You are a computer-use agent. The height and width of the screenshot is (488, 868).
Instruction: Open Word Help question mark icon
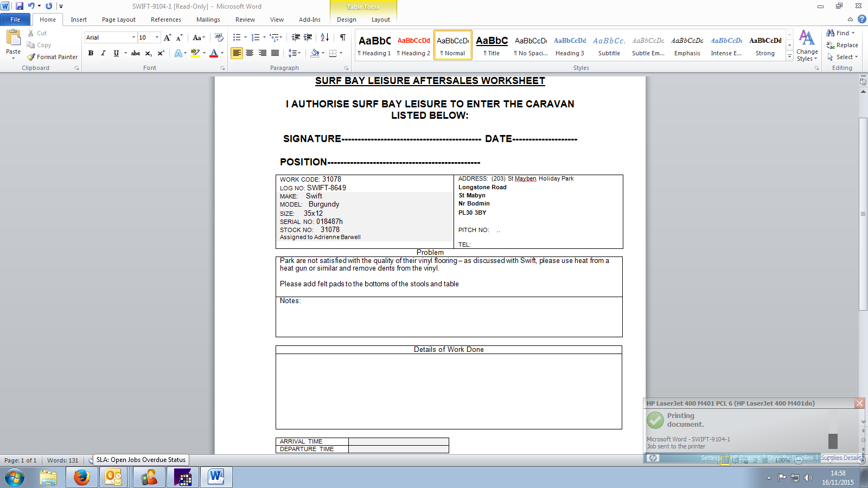[x=862, y=19]
